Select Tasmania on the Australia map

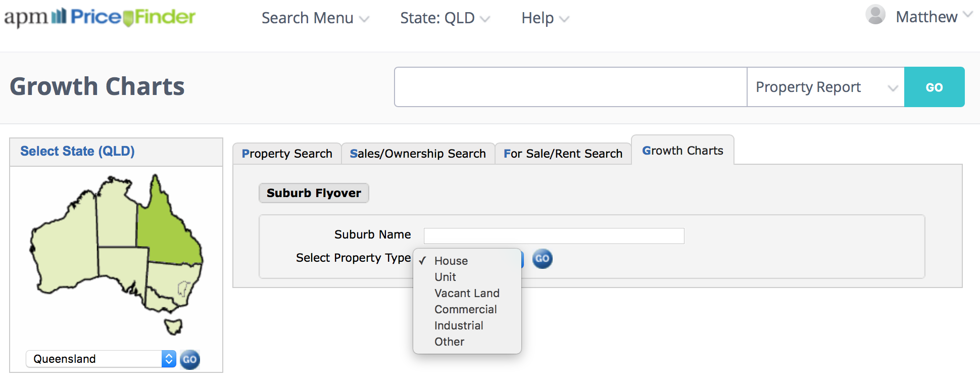tap(173, 325)
